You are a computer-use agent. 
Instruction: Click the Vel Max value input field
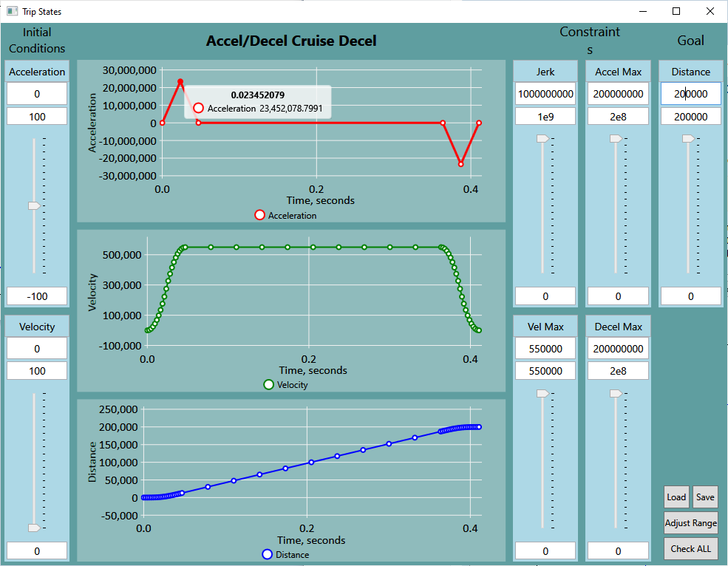[545, 349]
